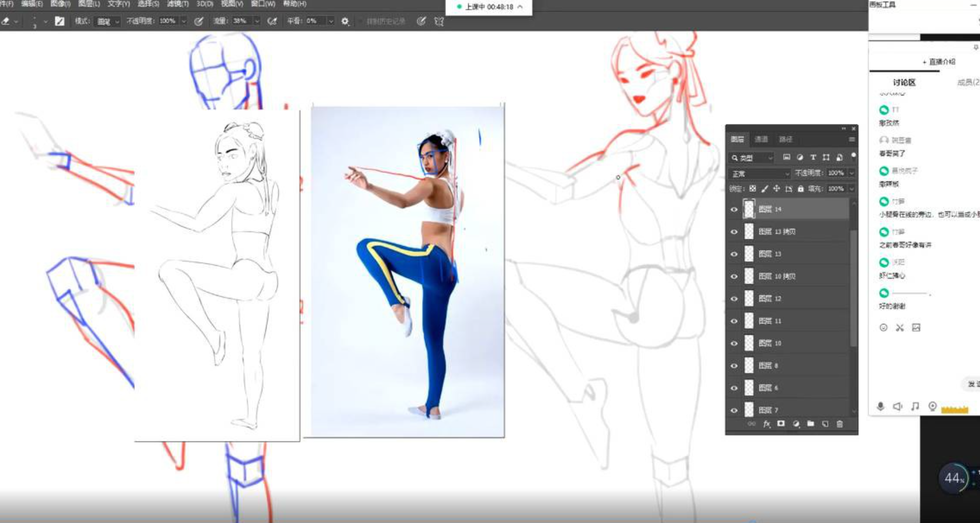Viewport: 980px width, 523px height.
Task: Expand smoothing (平滑) dropdown arrow
Action: (330, 21)
